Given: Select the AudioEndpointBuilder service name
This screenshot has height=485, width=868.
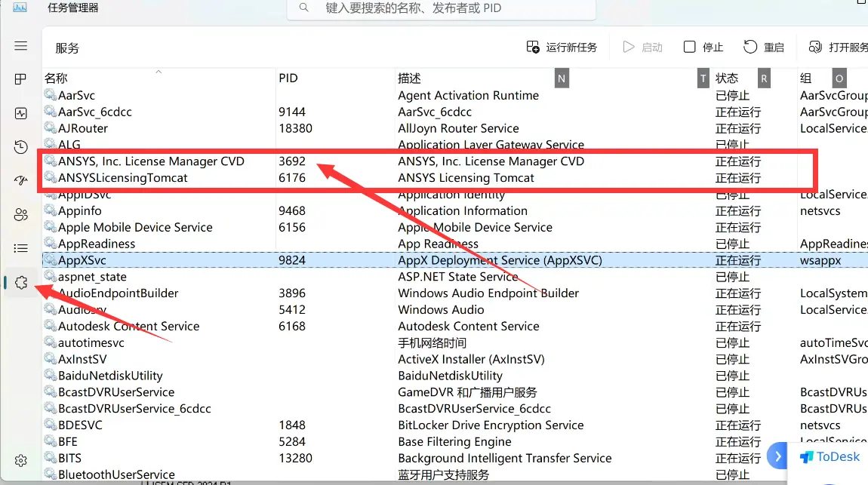Looking at the screenshot, I should click(x=118, y=293).
